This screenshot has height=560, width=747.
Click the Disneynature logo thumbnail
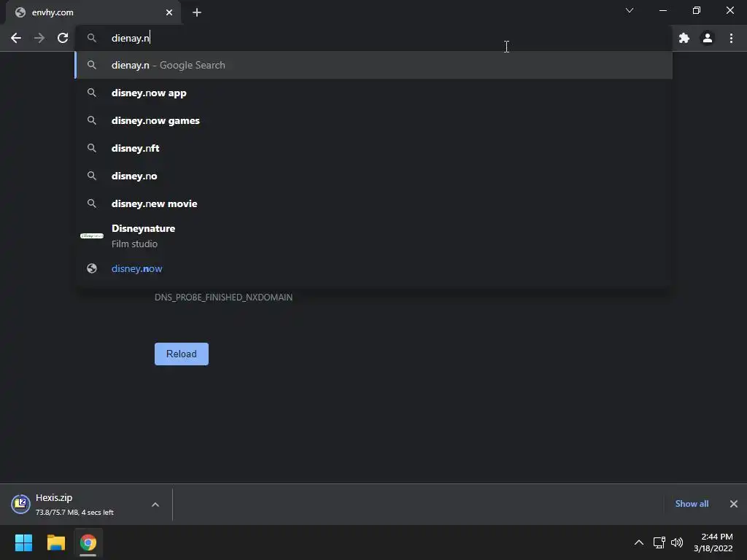(92, 236)
